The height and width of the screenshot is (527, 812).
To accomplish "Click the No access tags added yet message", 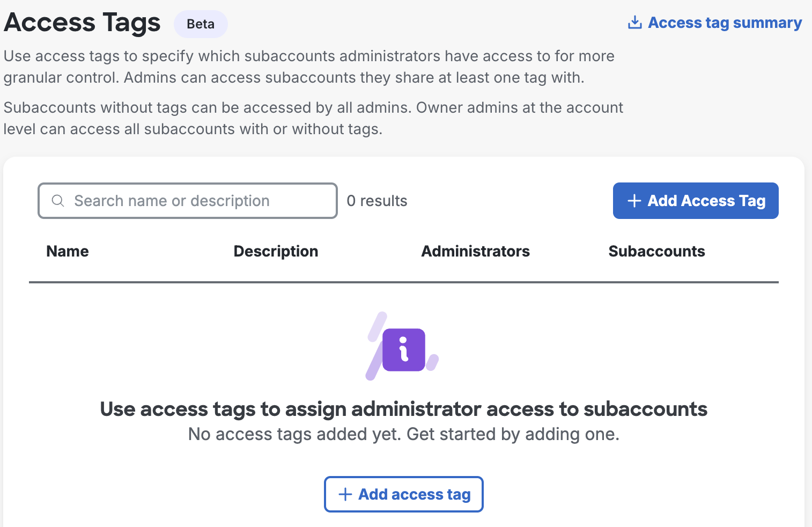I will (x=403, y=434).
